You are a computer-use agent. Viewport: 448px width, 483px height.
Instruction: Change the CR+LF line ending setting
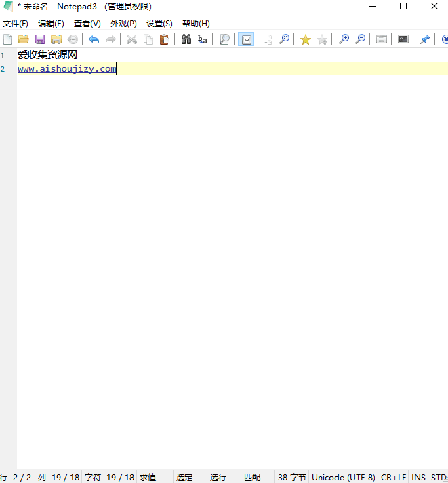394,477
